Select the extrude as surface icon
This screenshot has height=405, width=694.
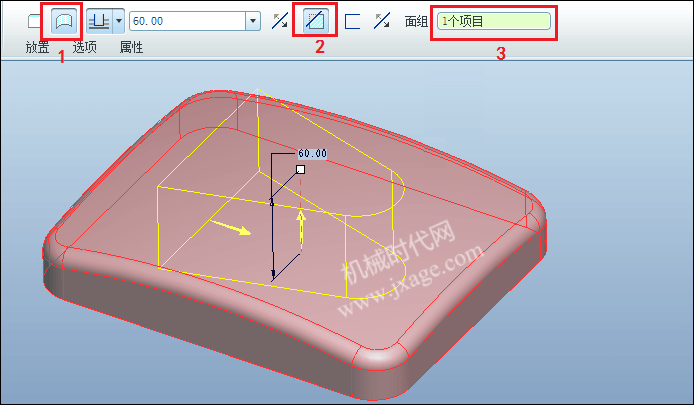64,21
